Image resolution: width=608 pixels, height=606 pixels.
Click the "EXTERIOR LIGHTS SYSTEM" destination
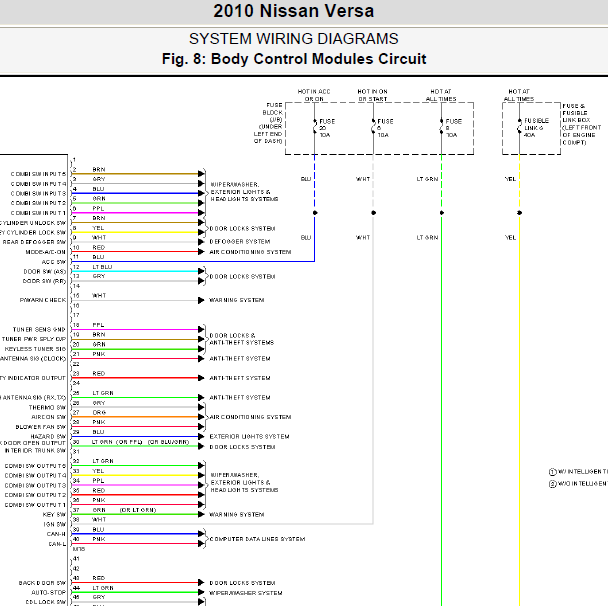coord(249,437)
